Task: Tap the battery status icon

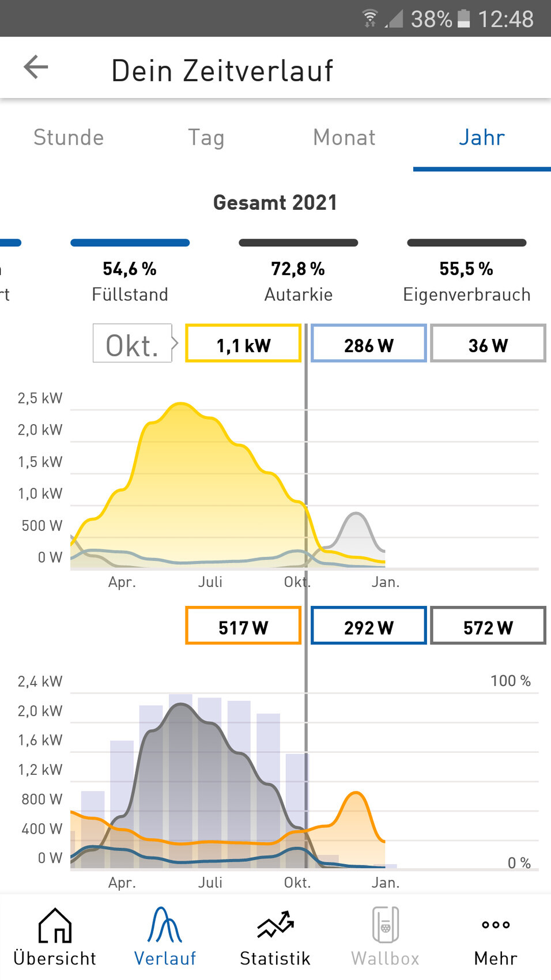Action: [x=463, y=19]
